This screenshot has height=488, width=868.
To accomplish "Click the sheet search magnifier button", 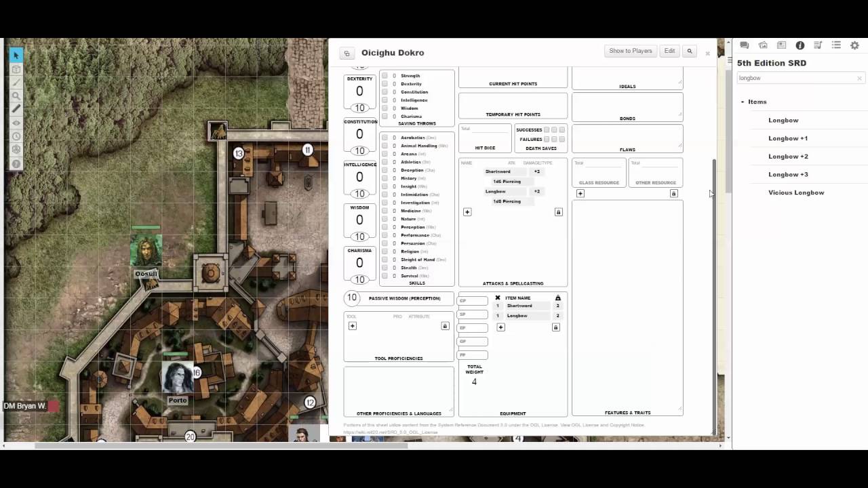I will (x=690, y=51).
